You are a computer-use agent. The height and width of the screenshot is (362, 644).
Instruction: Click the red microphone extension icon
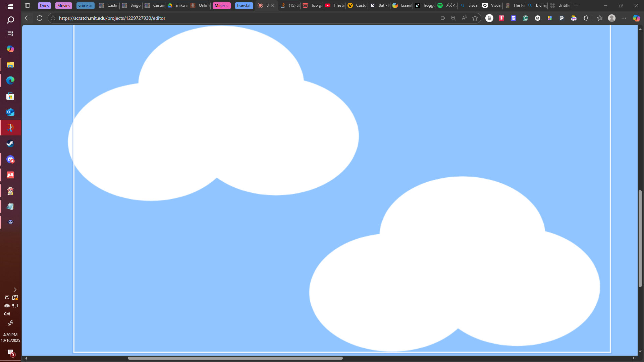pos(501,18)
